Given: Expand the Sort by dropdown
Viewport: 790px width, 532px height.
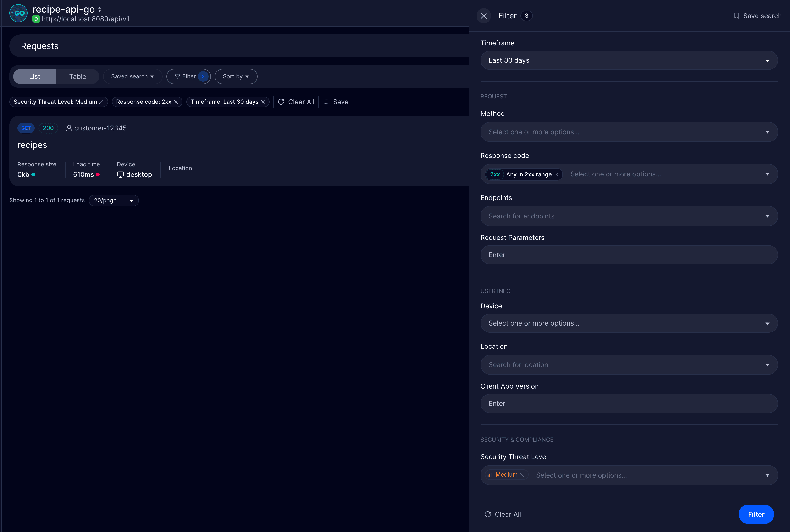Looking at the screenshot, I should [236, 76].
